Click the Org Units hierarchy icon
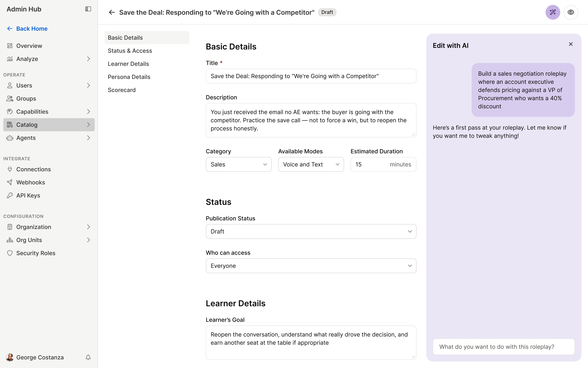 click(10, 240)
